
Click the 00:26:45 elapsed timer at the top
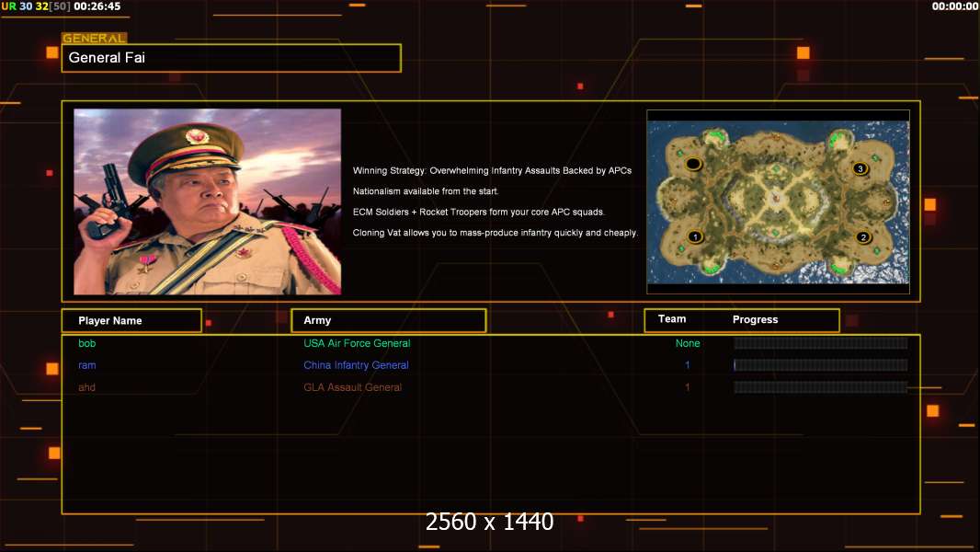point(97,6)
